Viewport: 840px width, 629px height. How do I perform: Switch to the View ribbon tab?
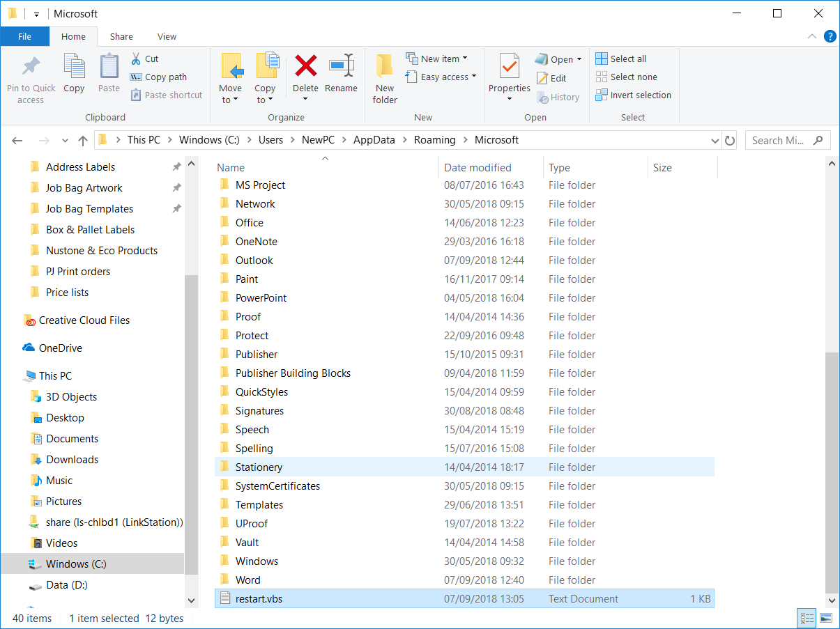point(167,36)
